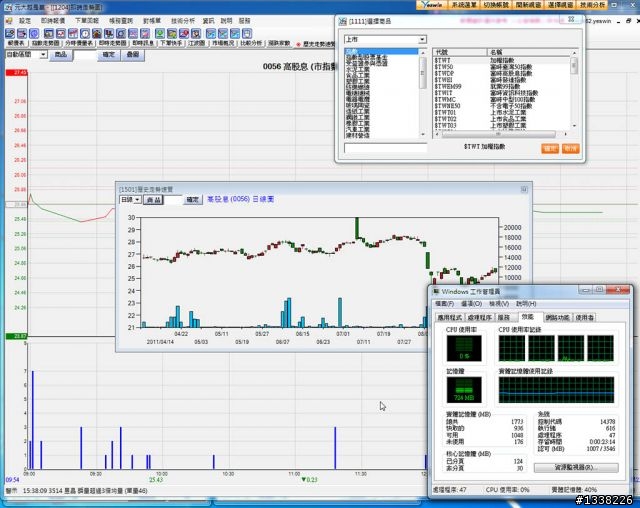The image size is (640, 508).
Task: Click the small icon at history window corner
Action: point(524,189)
